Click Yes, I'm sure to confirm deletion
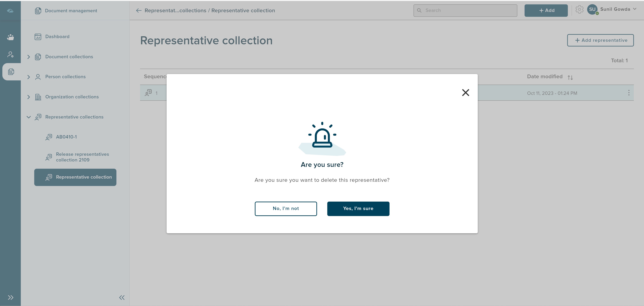This screenshot has height=306, width=644. point(358,209)
